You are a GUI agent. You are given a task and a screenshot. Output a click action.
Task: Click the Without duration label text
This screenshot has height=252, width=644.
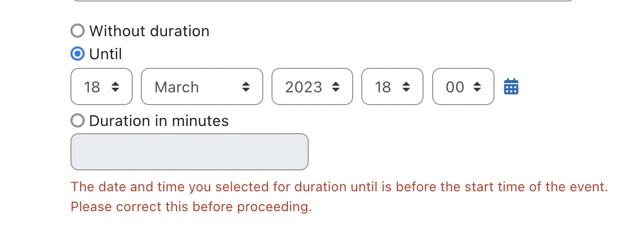click(149, 31)
